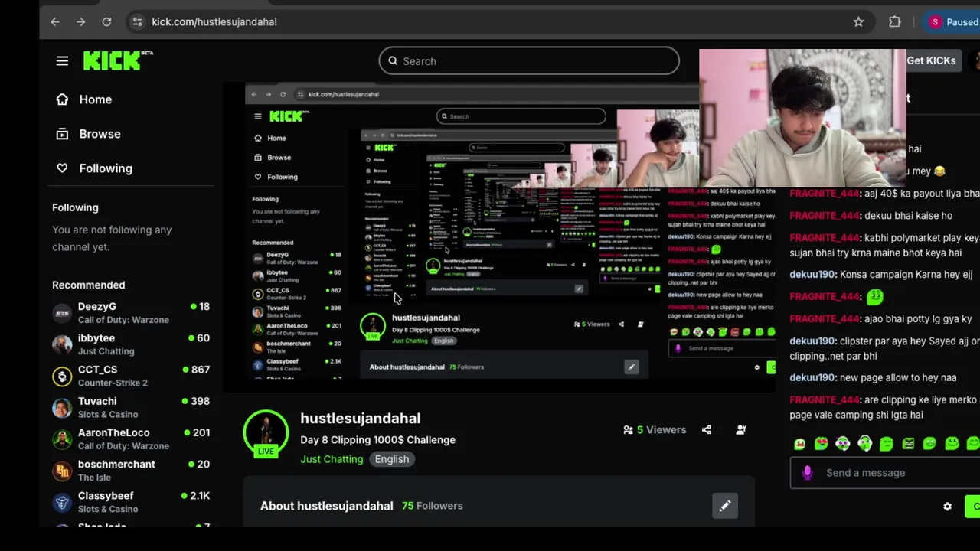Click the hustlesujandahal channel name

click(x=360, y=419)
